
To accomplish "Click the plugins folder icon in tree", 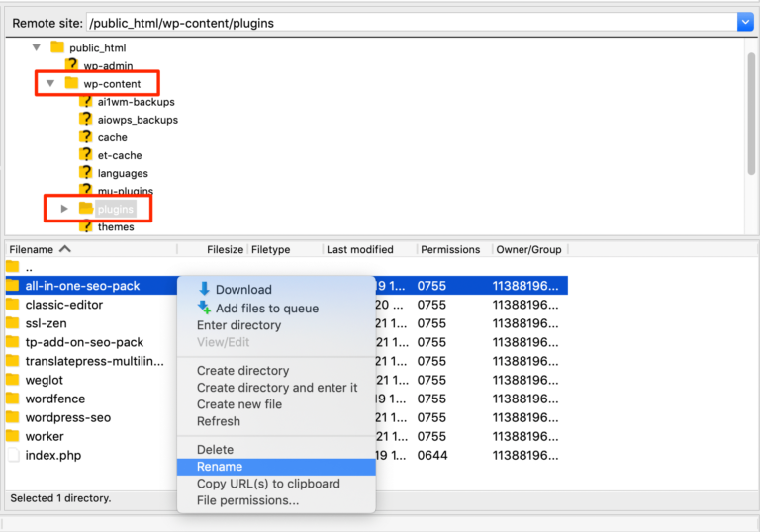I will point(86,208).
